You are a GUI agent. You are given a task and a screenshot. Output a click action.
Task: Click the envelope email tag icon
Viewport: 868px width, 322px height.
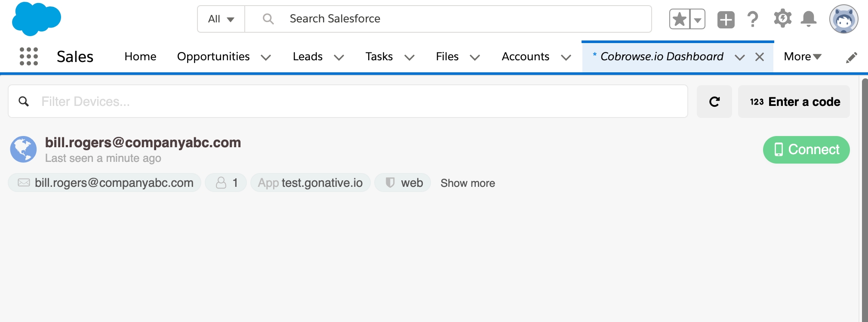(24, 183)
